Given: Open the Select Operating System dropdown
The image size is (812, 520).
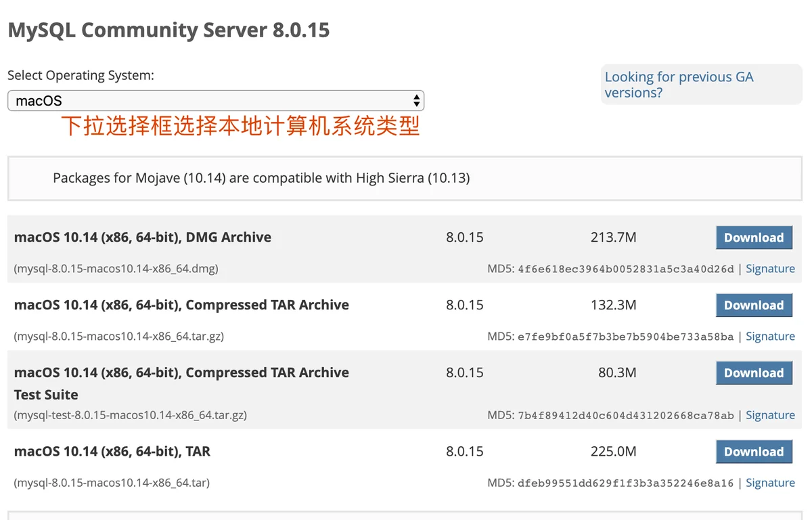Looking at the screenshot, I should pos(216,101).
